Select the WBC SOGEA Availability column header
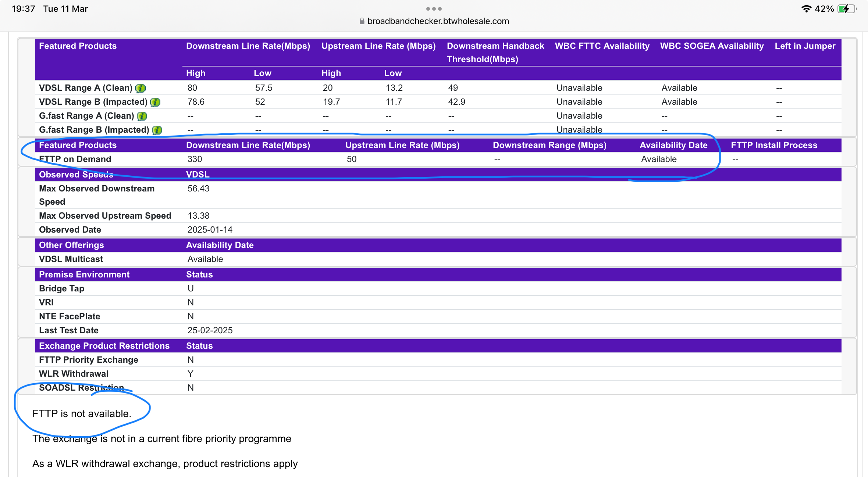Viewport: 868px width, 477px height. 712,46
